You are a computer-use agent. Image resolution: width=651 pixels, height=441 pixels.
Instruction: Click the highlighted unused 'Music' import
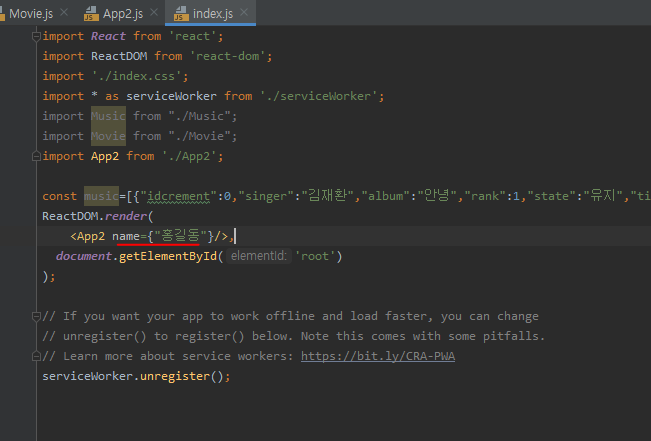108,116
